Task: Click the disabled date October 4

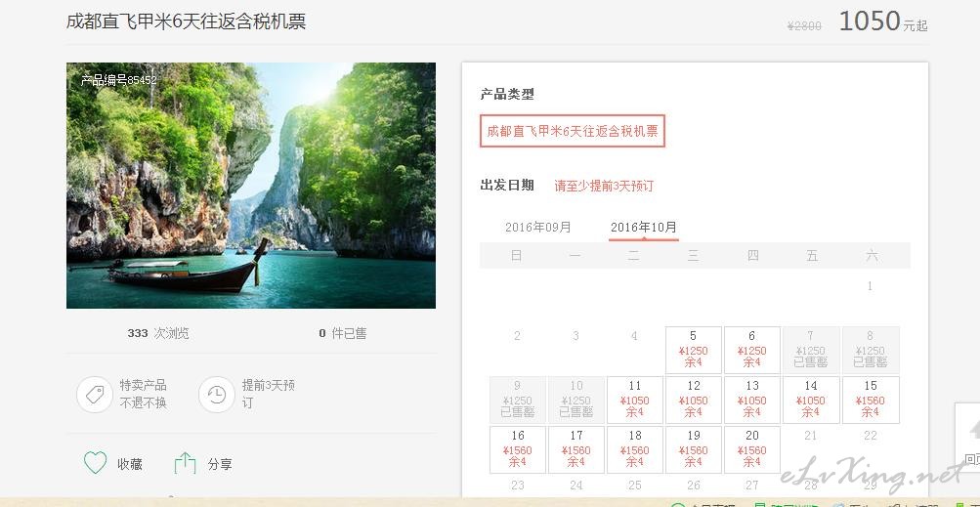Action: [x=634, y=336]
